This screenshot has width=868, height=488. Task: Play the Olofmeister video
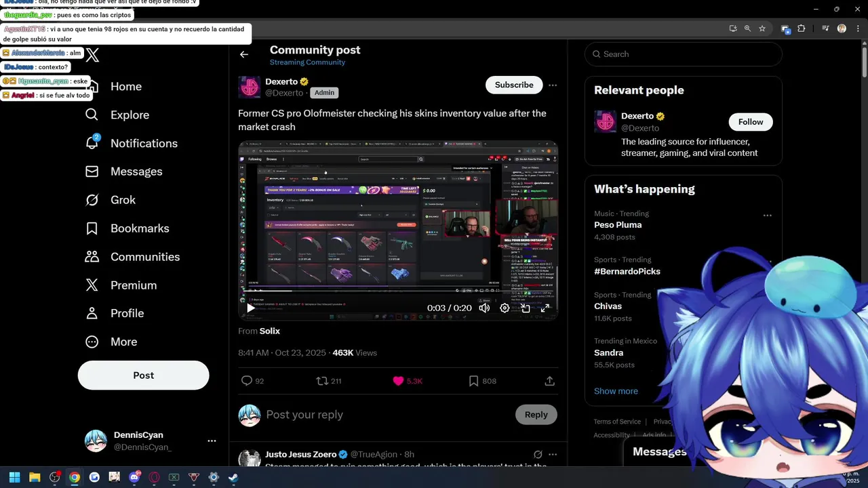pos(251,308)
